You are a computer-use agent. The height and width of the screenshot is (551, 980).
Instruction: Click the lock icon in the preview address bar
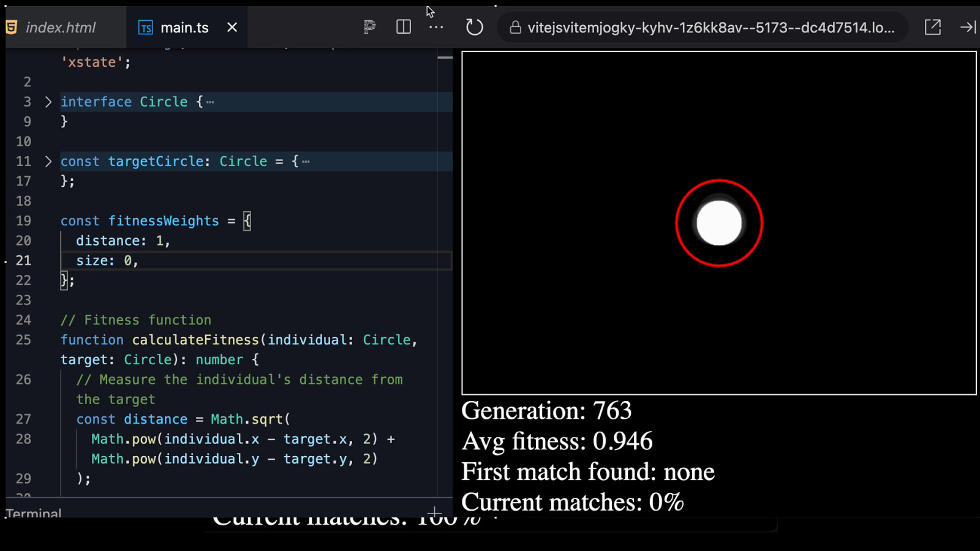516,28
